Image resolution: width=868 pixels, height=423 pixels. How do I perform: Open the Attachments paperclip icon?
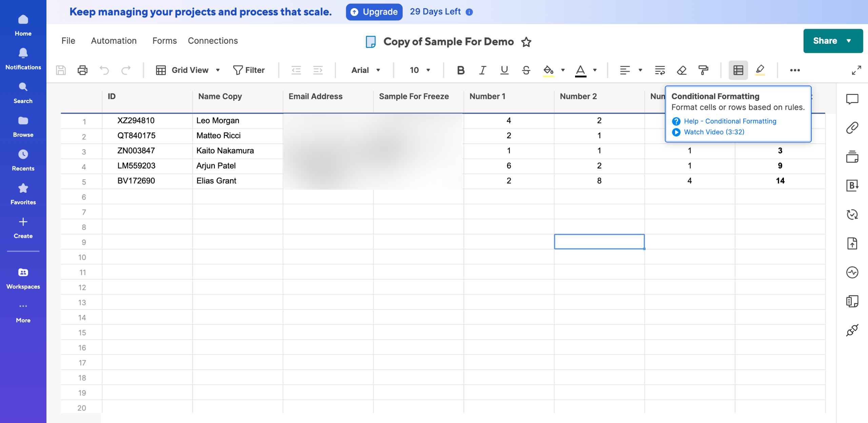click(852, 128)
